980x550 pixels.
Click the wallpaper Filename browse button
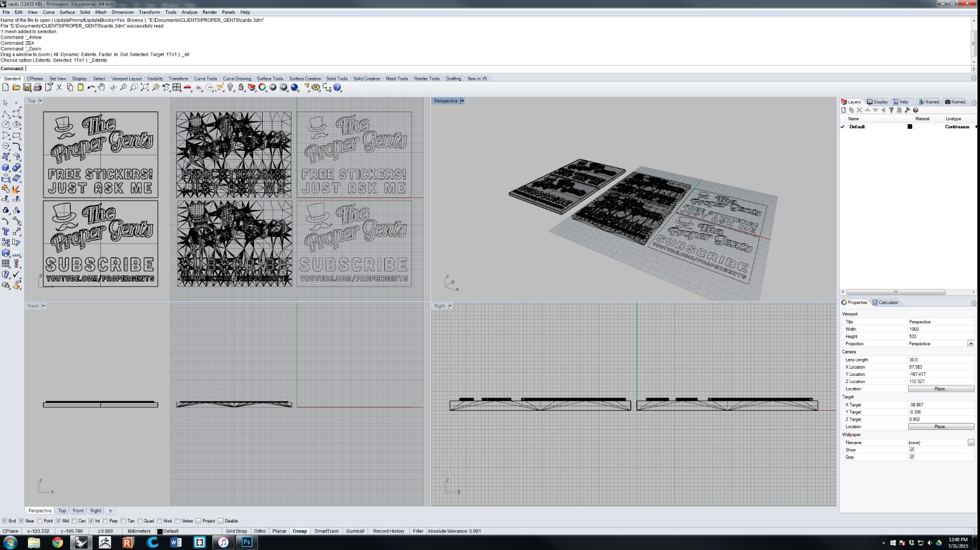point(970,443)
